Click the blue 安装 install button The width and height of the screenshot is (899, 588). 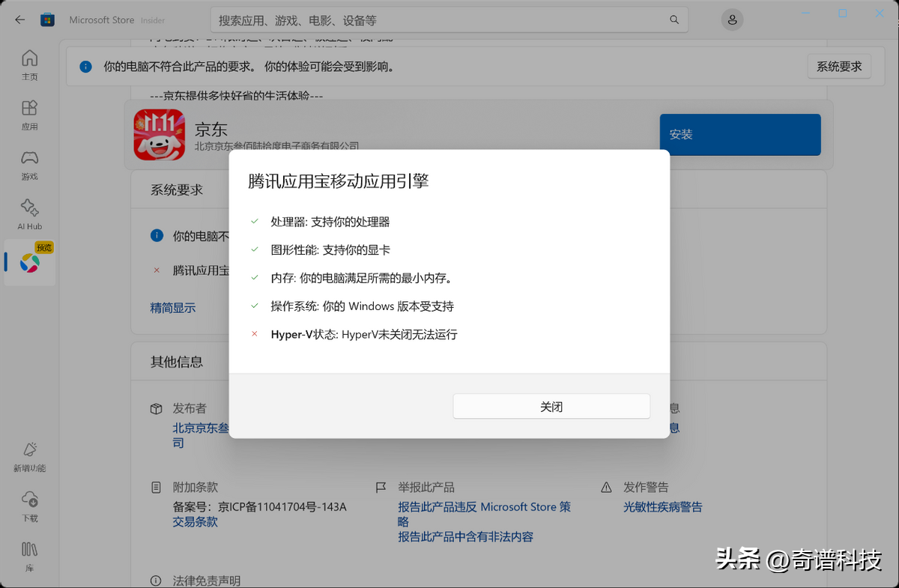coord(740,135)
